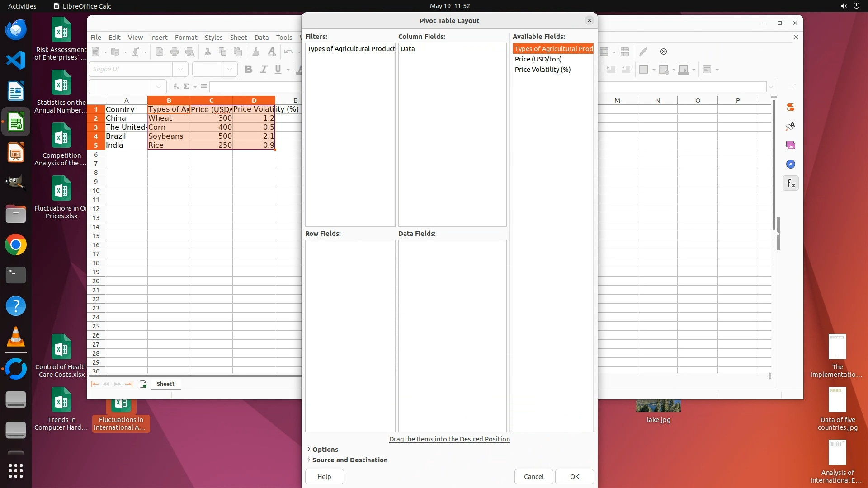Open the sidebar Navigator panel

pyautogui.click(x=790, y=164)
